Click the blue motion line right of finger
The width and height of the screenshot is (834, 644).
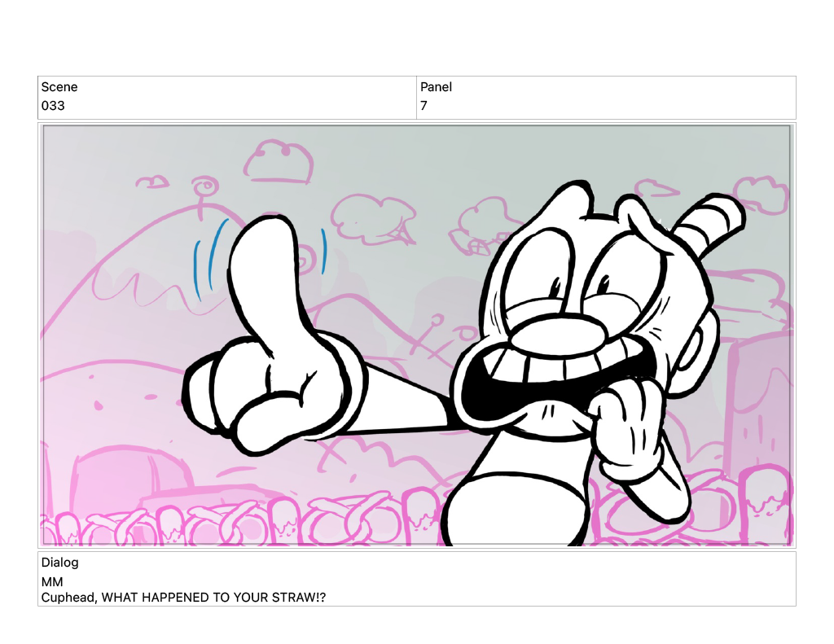[x=323, y=252]
